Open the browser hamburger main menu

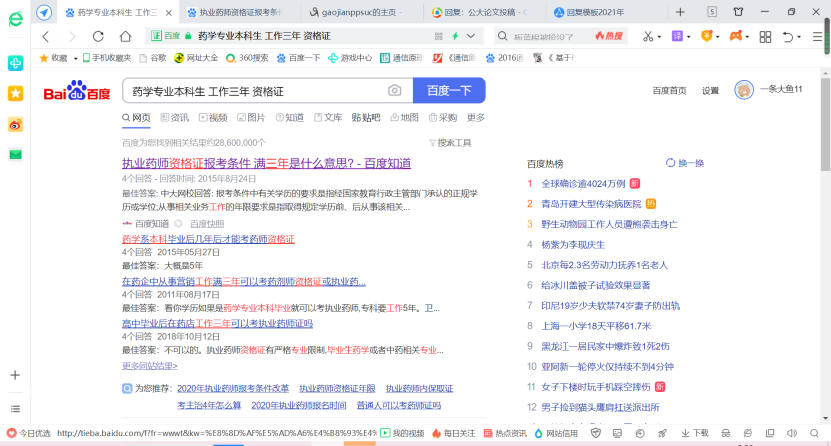[x=818, y=37]
